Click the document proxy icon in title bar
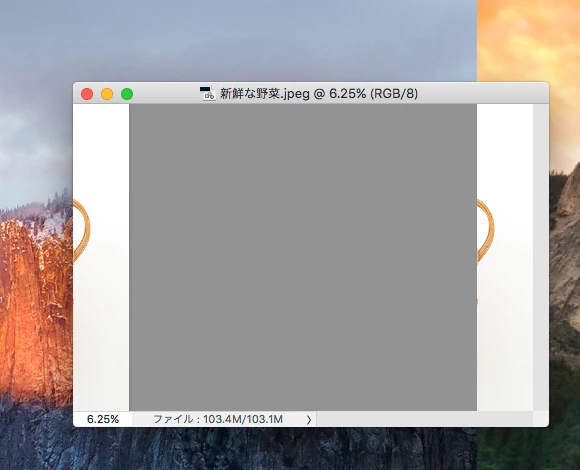 [x=207, y=94]
